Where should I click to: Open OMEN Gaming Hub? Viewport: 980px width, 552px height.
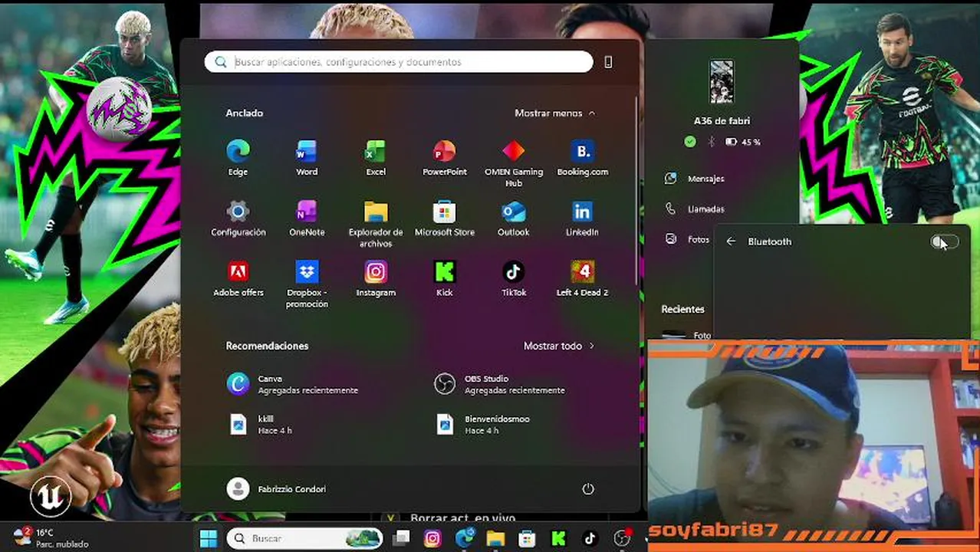pos(514,163)
